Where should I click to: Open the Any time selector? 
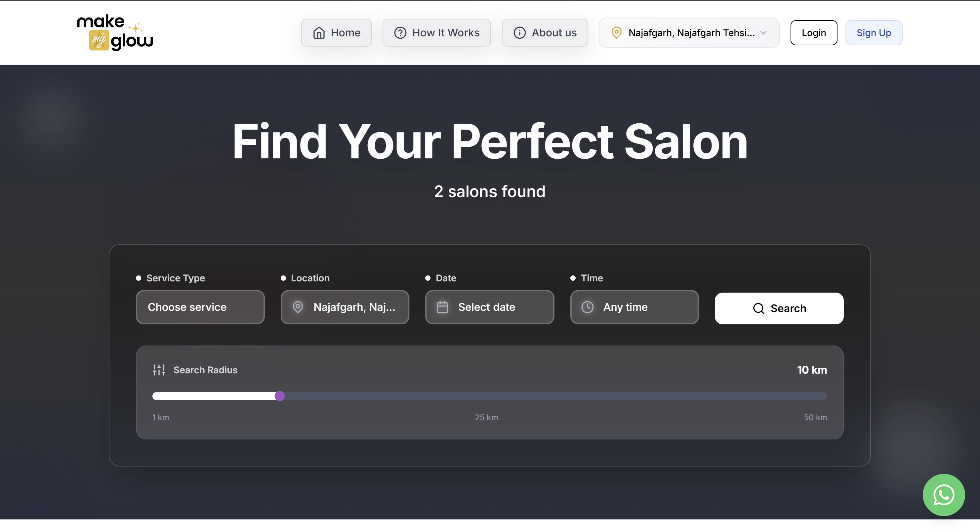tap(634, 307)
